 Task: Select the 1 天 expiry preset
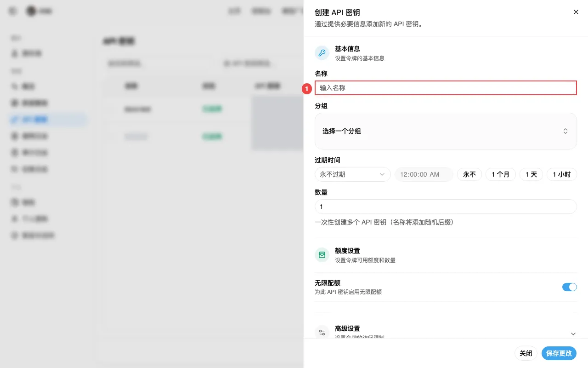point(531,174)
